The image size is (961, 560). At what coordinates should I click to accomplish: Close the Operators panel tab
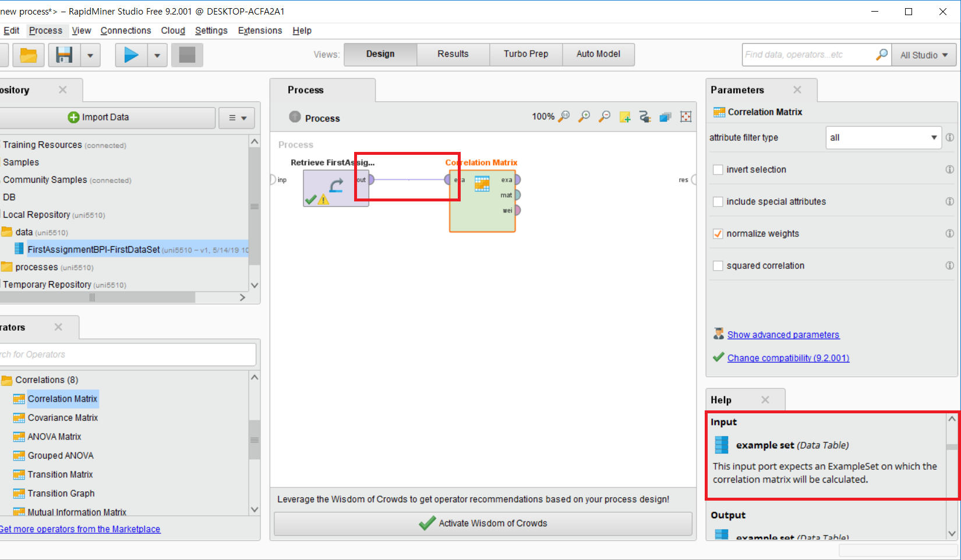click(58, 327)
